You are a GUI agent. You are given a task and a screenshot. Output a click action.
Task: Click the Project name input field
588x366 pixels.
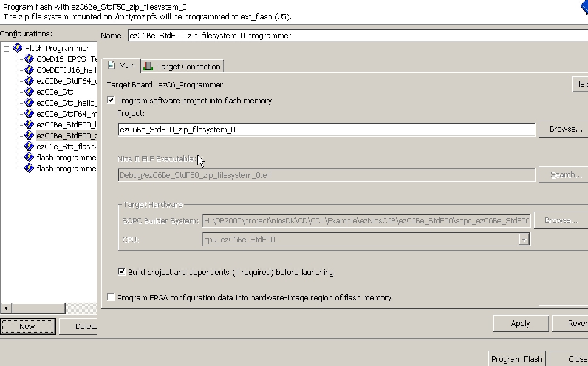coord(326,129)
